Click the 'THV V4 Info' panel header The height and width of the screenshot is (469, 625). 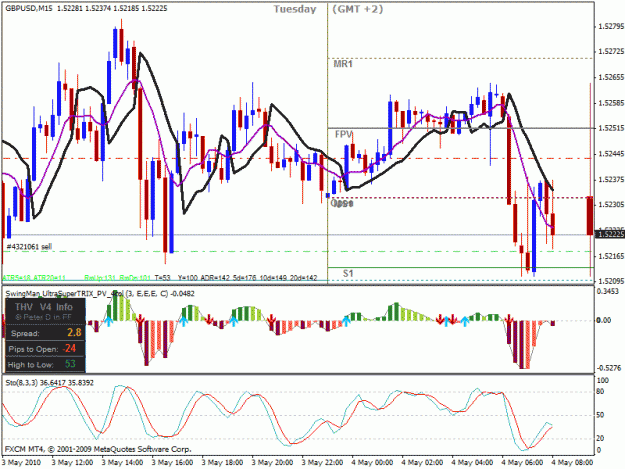click(44, 307)
